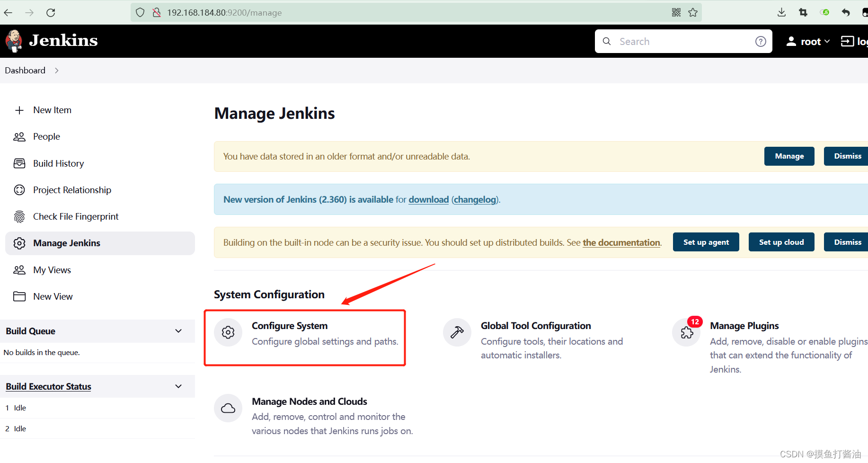Open browser downloads icon
Image resolution: width=868 pixels, height=463 pixels.
coord(781,13)
